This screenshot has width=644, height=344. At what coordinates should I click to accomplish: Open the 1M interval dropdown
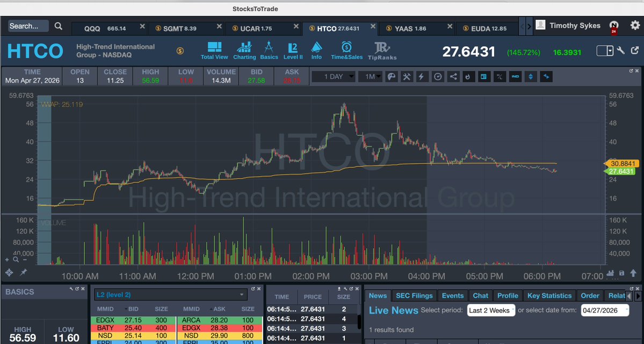[370, 77]
